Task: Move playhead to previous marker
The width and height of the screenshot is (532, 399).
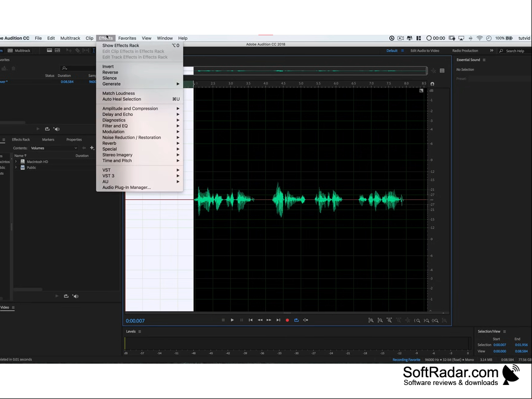Action: (x=251, y=320)
